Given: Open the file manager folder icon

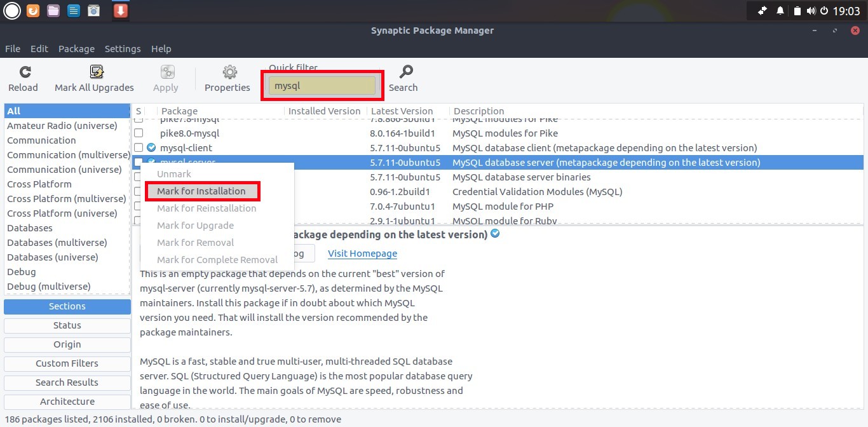Looking at the screenshot, I should (x=53, y=10).
